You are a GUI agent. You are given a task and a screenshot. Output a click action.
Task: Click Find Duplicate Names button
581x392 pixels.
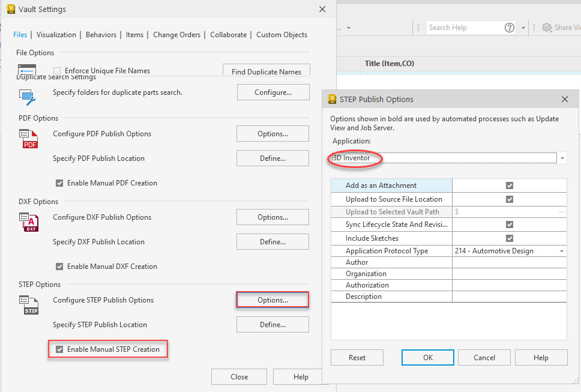tap(266, 70)
